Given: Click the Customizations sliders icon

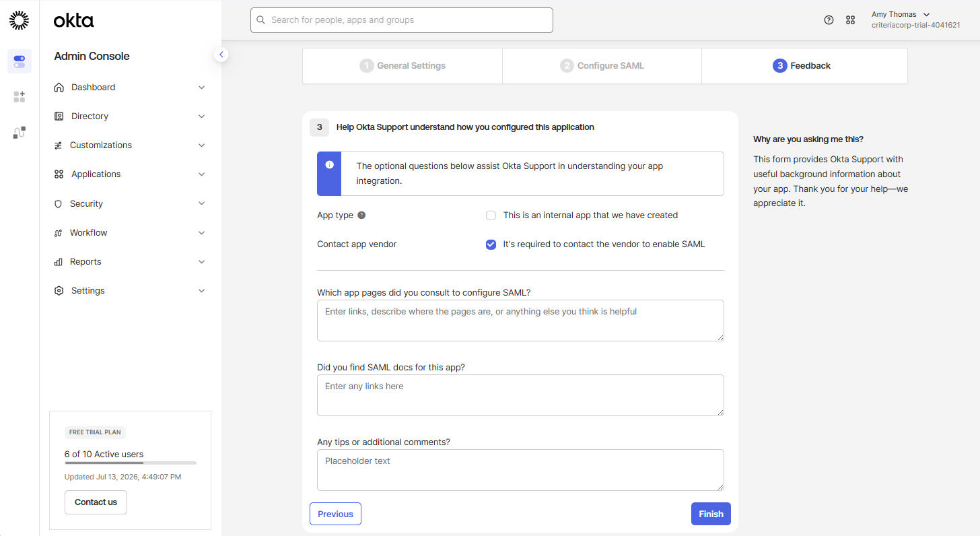Looking at the screenshot, I should click(x=59, y=145).
